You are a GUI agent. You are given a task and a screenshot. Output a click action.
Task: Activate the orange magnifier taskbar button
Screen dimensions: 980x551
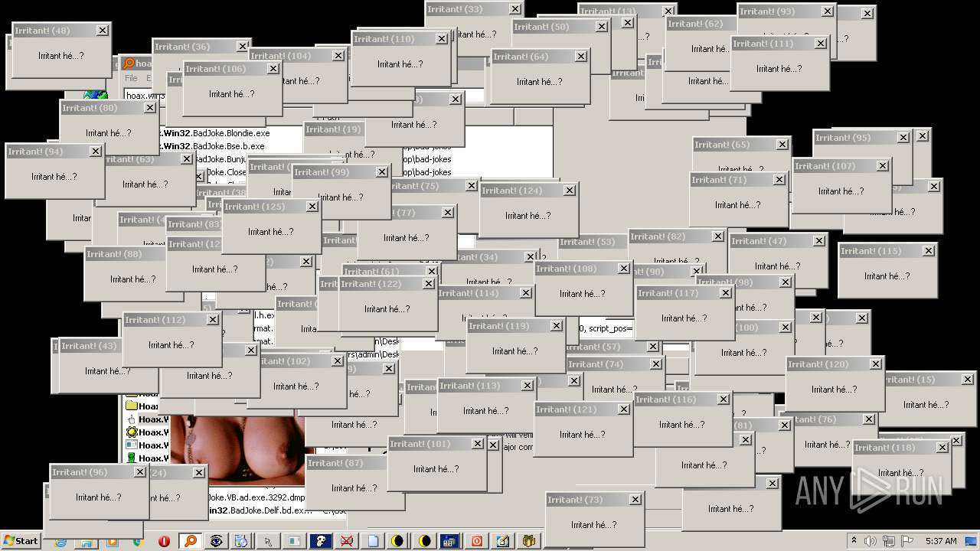[x=191, y=541]
